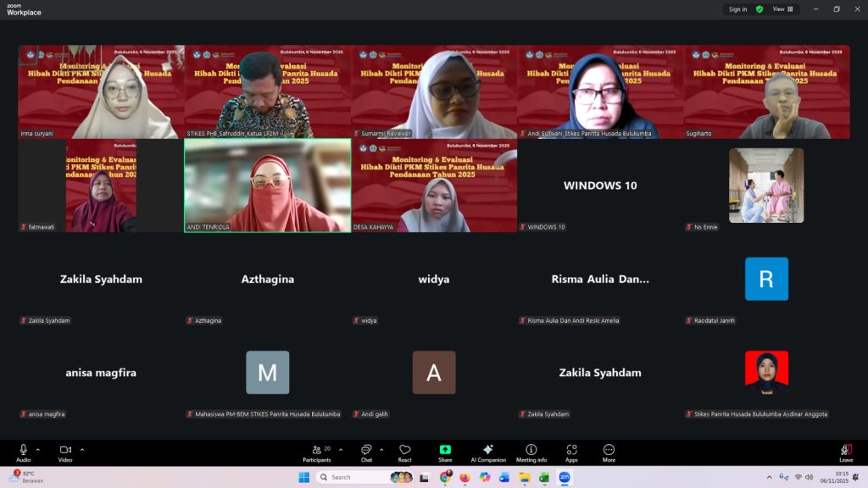This screenshot has height=488, width=868.
Task: Open the More options menu
Action: [x=609, y=452]
